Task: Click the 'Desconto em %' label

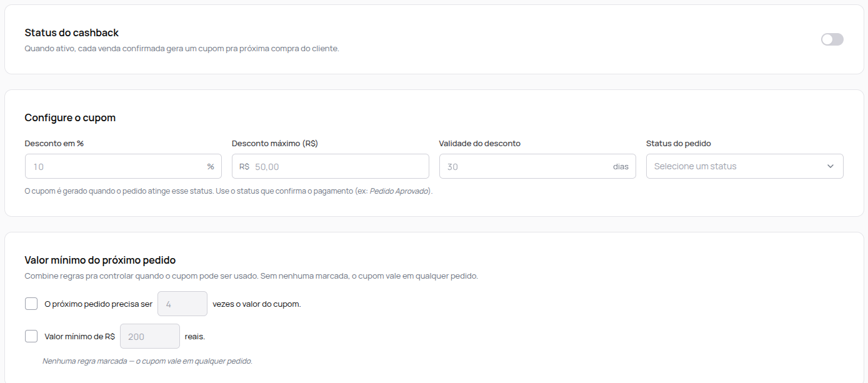Action: (x=54, y=143)
